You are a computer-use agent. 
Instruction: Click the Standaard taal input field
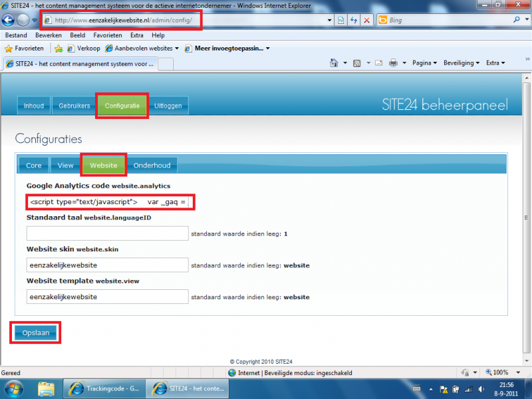point(108,233)
